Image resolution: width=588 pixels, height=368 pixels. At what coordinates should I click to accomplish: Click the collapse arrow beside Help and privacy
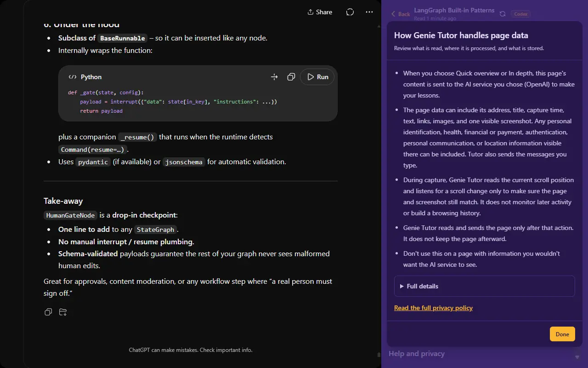tap(577, 356)
